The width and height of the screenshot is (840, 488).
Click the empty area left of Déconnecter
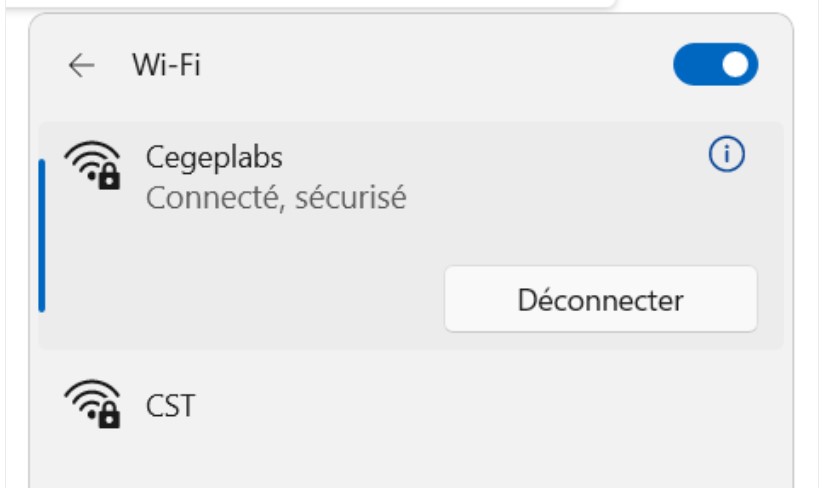coord(240,299)
